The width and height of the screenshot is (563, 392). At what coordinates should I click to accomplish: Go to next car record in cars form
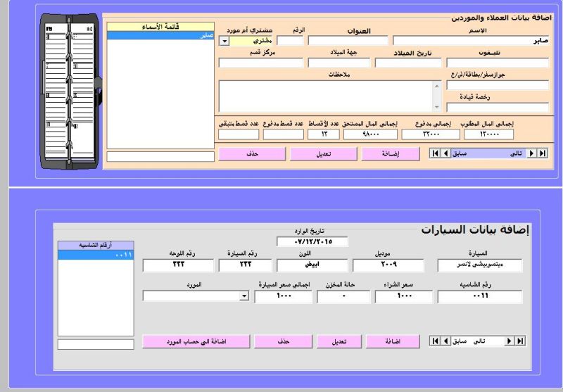[509, 341]
